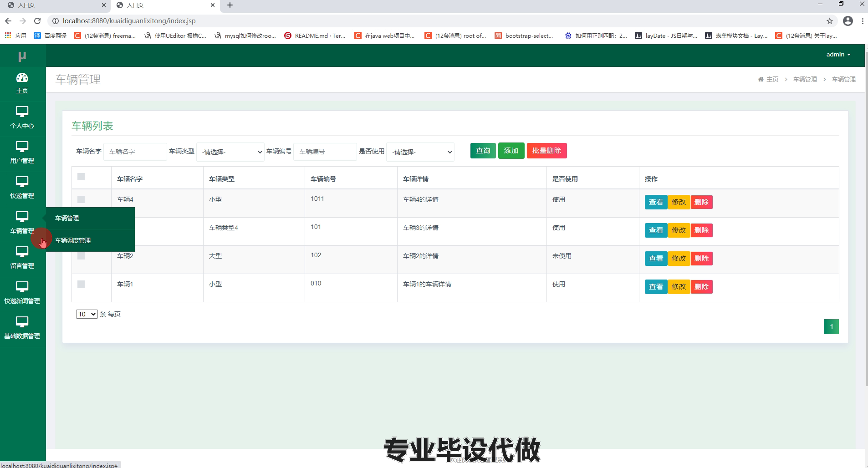Click the 查询 search button
This screenshot has height=468, width=868.
coord(483,151)
